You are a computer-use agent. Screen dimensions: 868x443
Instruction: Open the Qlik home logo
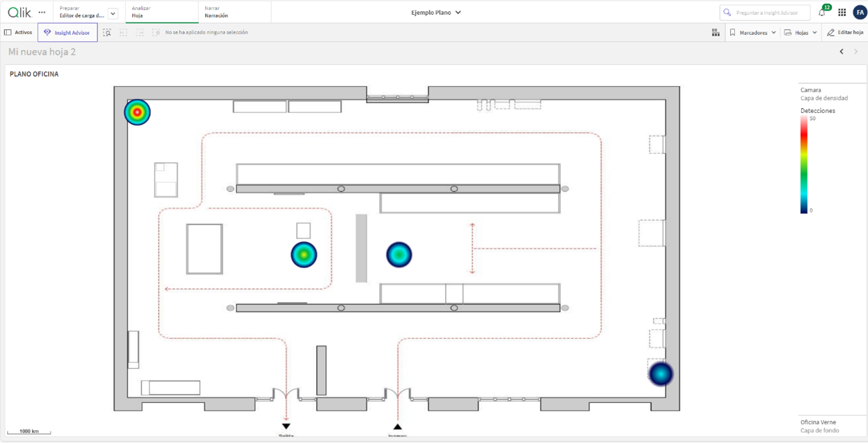[19, 12]
